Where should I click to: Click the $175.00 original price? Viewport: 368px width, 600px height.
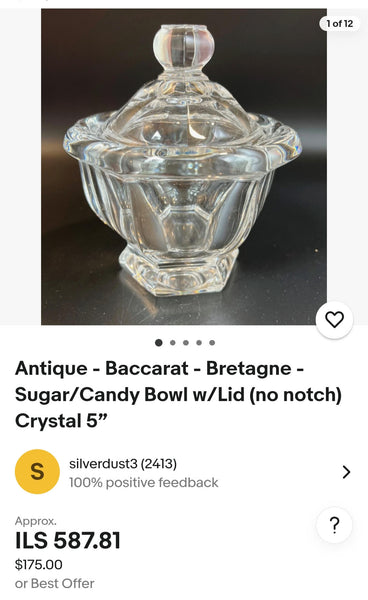pos(39,564)
